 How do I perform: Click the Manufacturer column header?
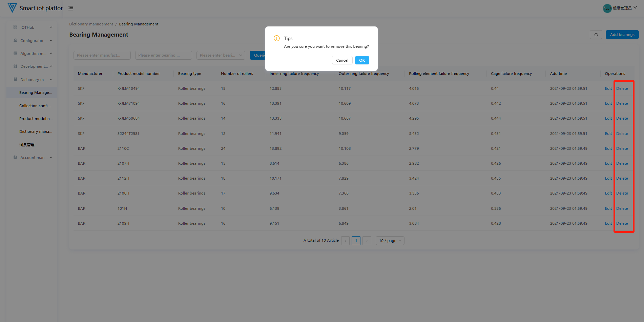(90, 74)
